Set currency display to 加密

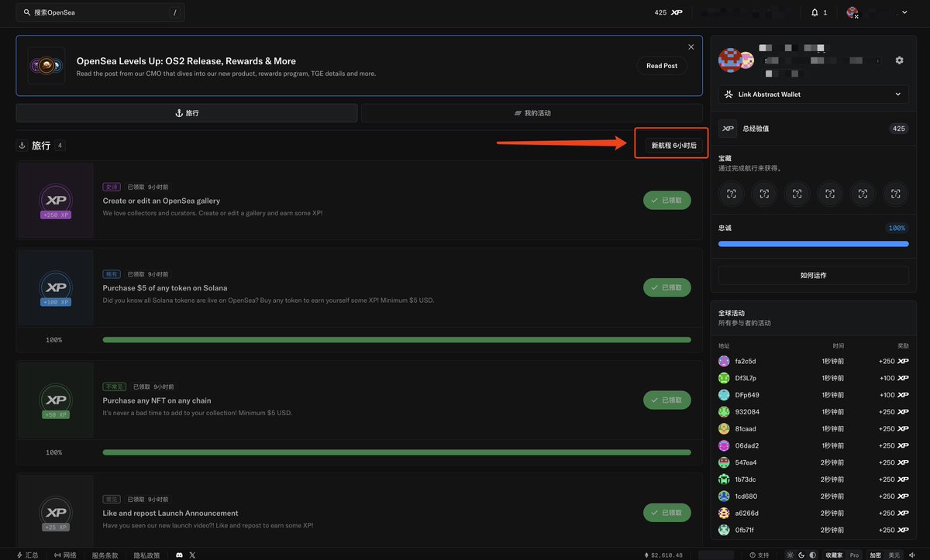[876, 555]
